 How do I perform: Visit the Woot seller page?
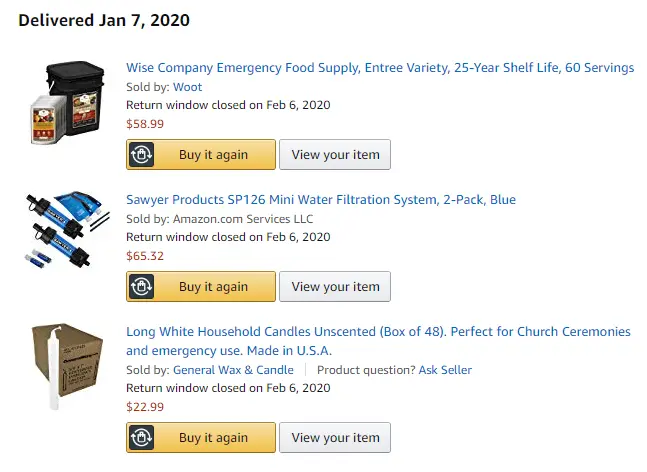pyautogui.click(x=187, y=87)
